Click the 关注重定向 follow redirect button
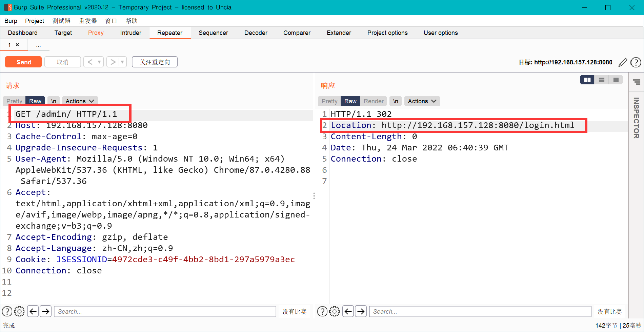The image size is (644, 332). pyautogui.click(x=155, y=62)
